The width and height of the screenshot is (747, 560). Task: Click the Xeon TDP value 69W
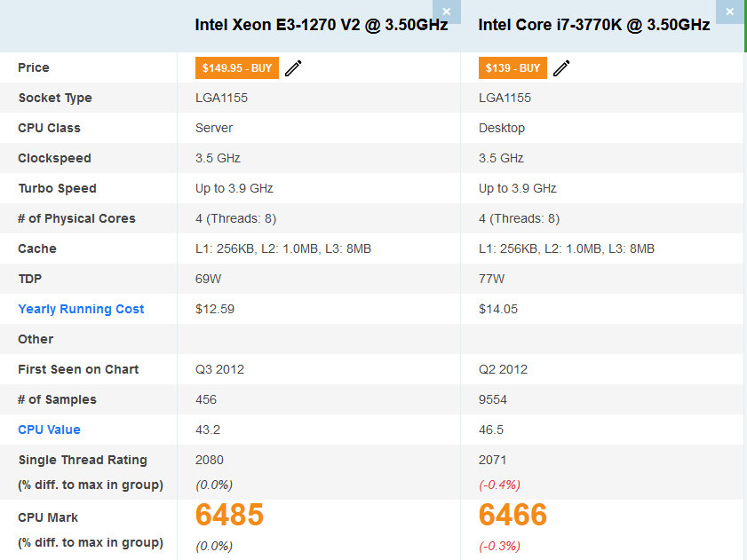(x=208, y=279)
